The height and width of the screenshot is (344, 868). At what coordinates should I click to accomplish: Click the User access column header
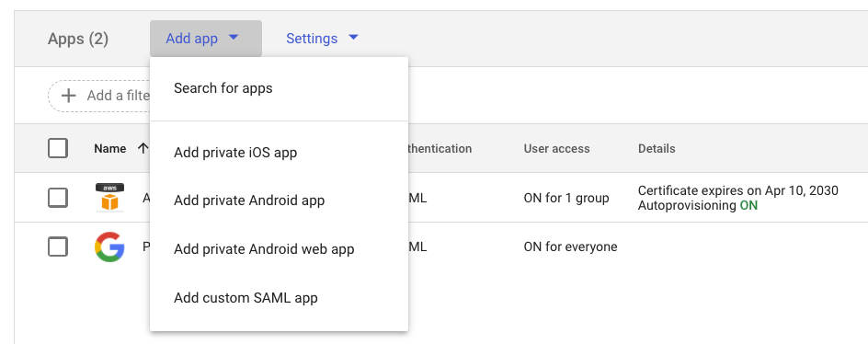pos(556,148)
